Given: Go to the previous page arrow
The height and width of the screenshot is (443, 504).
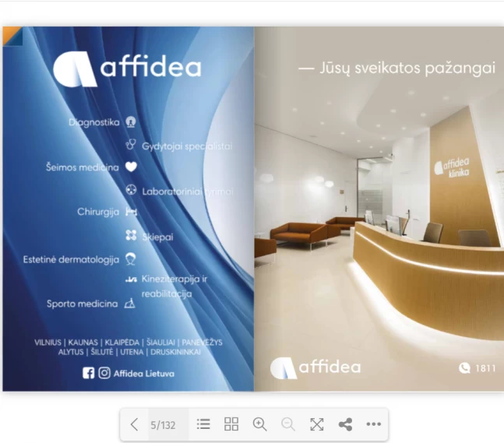Looking at the screenshot, I should click(x=134, y=424).
